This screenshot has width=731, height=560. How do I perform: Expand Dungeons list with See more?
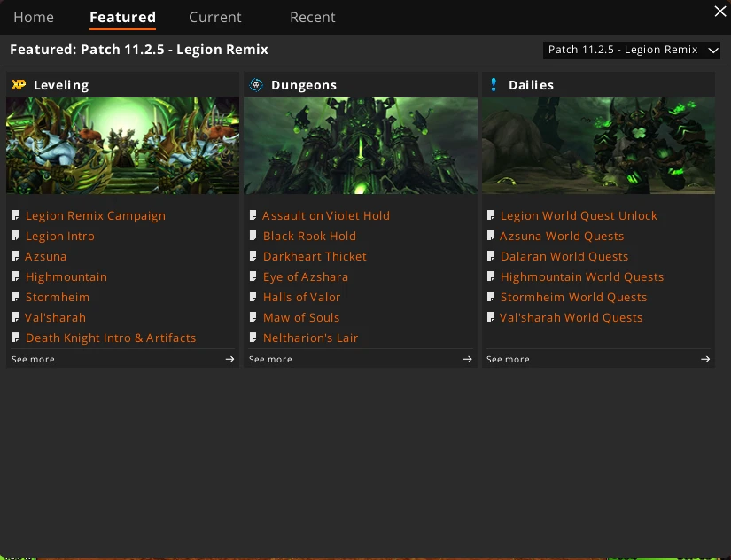click(x=270, y=359)
